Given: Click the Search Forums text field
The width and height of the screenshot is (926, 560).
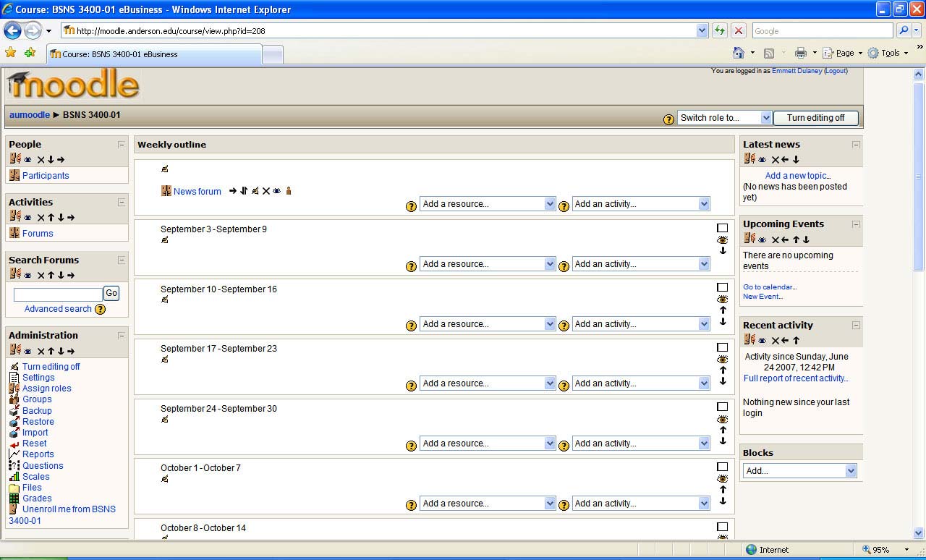Looking at the screenshot, I should point(58,294).
